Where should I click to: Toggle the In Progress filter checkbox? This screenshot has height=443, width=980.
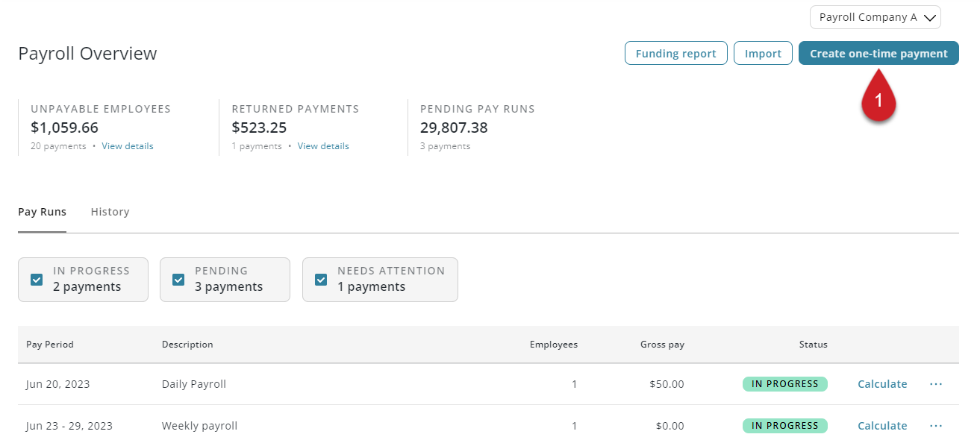point(37,280)
